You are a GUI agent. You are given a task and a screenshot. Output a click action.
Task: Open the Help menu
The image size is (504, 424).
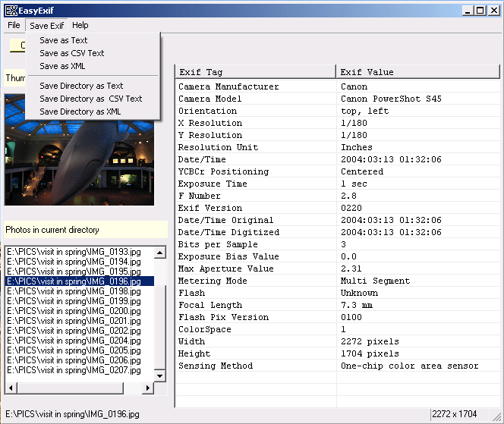80,25
